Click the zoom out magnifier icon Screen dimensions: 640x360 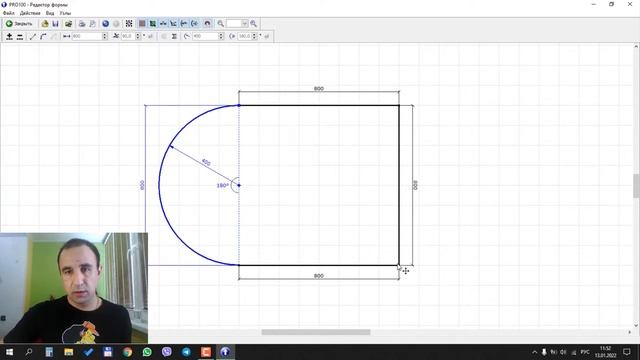tap(220, 24)
